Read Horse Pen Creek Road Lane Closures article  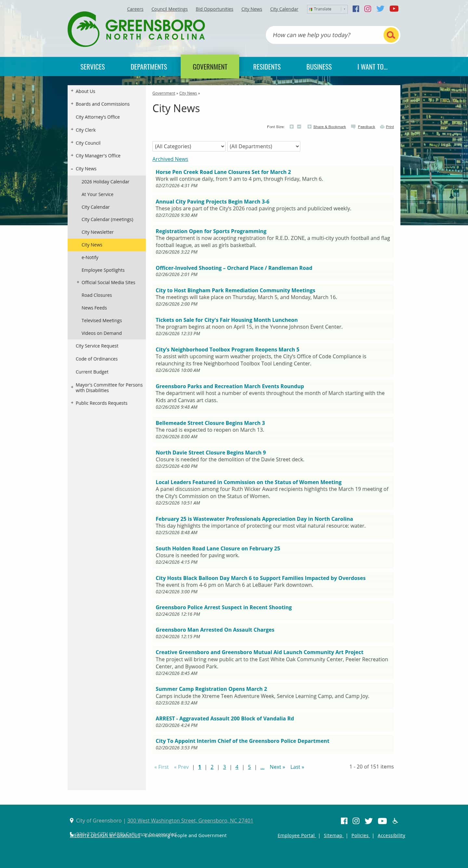click(223, 172)
